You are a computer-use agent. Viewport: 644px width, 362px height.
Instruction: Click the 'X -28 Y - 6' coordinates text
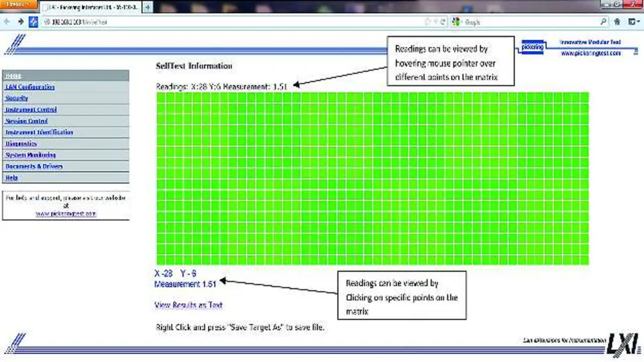pyautogui.click(x=175, y=273)
